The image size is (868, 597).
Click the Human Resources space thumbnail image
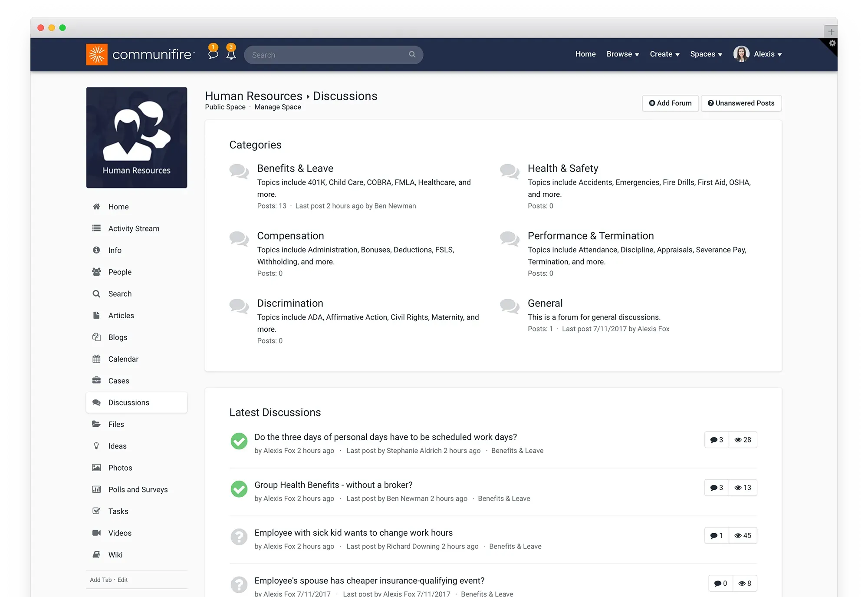(137, 138)
